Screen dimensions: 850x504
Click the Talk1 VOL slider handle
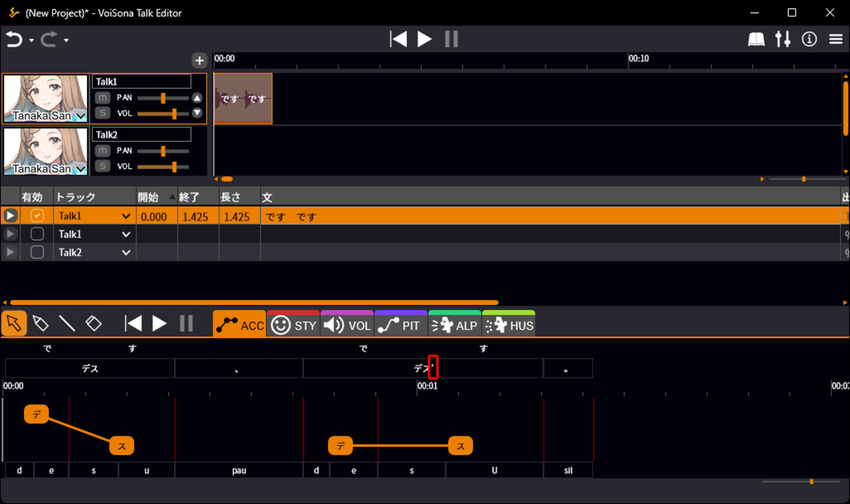point(174,114)
